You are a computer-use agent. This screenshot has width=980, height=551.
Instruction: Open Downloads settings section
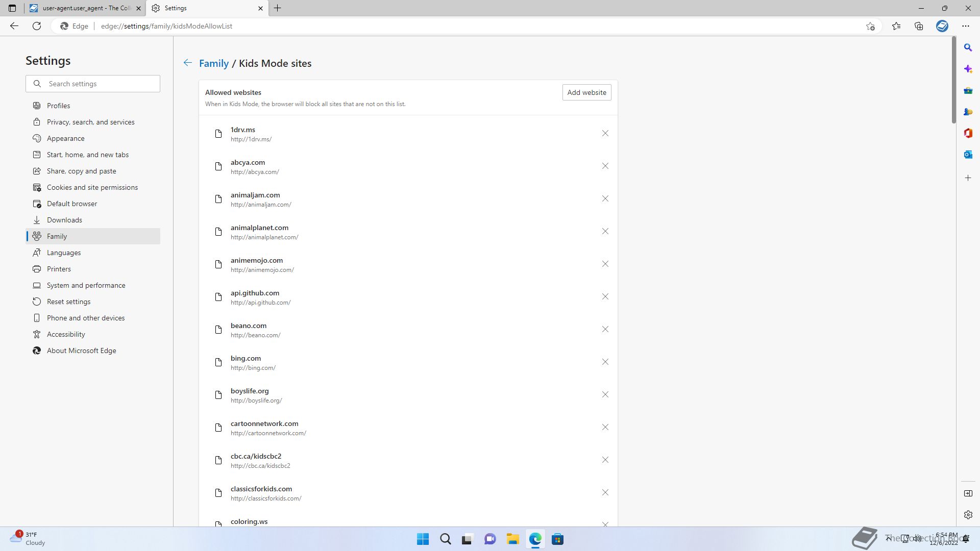pos(93,220)
